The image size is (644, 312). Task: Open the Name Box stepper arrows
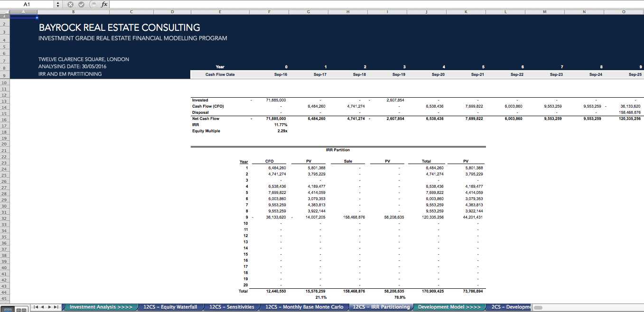(58, 4)
